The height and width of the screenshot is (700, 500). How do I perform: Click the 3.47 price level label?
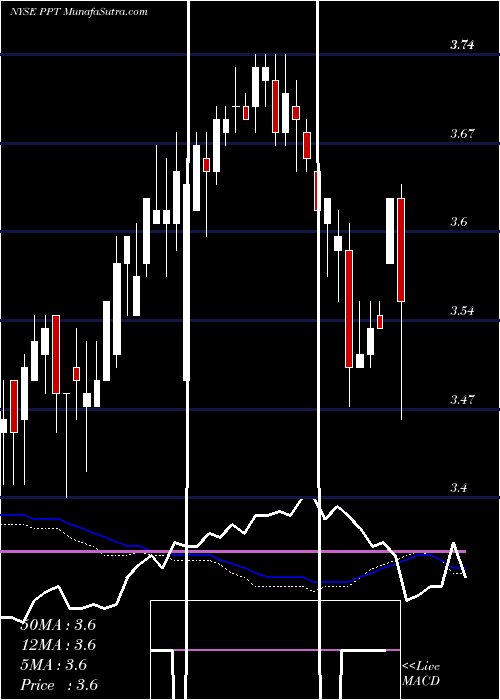click(x=462, y=399)
